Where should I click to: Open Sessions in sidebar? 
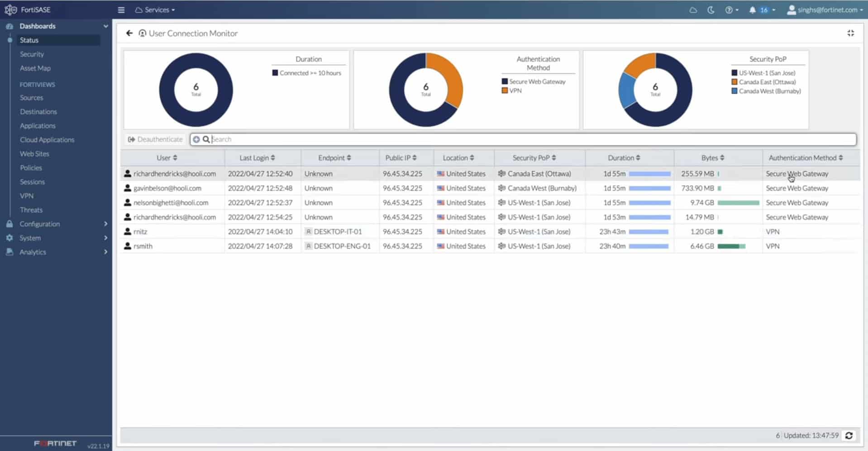[x=32, y=182]
